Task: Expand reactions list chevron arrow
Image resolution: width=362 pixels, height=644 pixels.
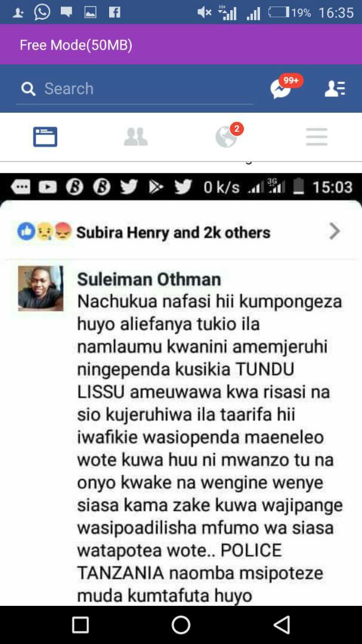Action: (335, 231)
